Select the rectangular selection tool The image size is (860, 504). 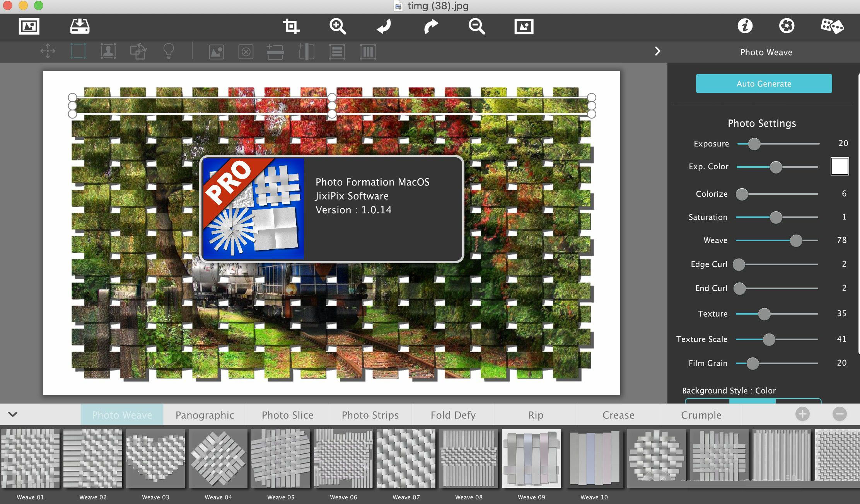coord(78,51)
